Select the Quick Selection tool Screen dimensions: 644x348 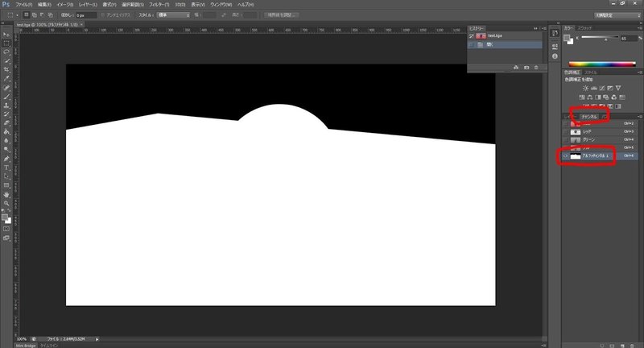[6, 60]
